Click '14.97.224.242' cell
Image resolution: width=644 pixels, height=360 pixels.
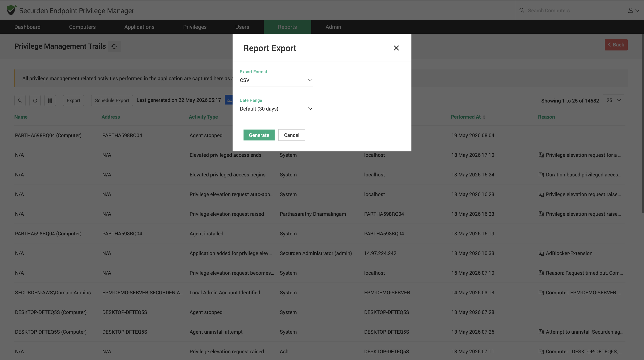click(380, 253)
